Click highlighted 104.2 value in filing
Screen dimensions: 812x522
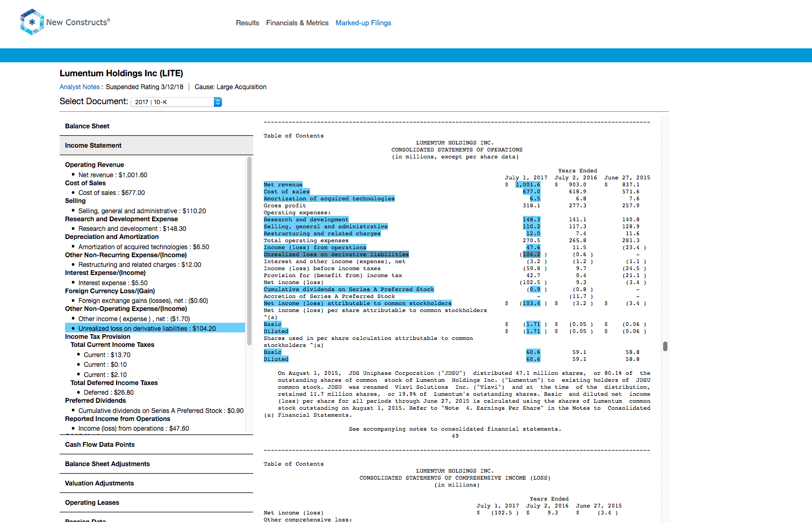click(x=531, y=255)
